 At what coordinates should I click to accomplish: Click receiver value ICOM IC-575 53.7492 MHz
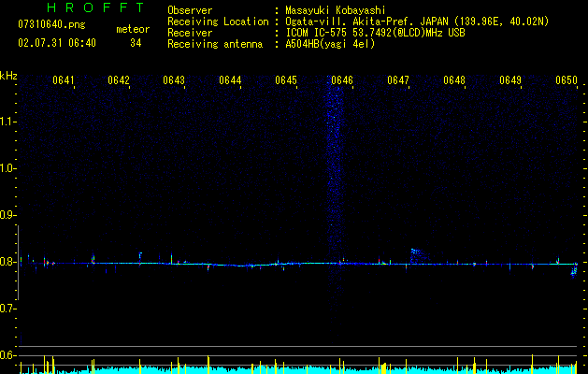[376, 33]
